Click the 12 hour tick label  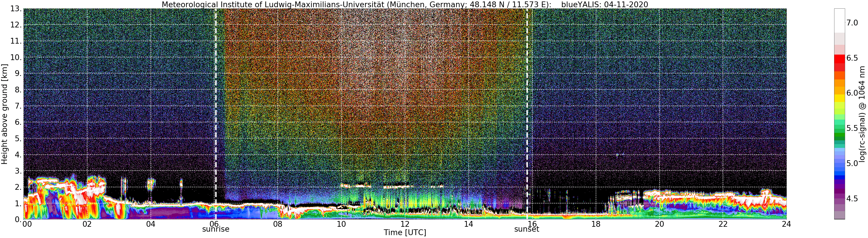click(405, 224)
